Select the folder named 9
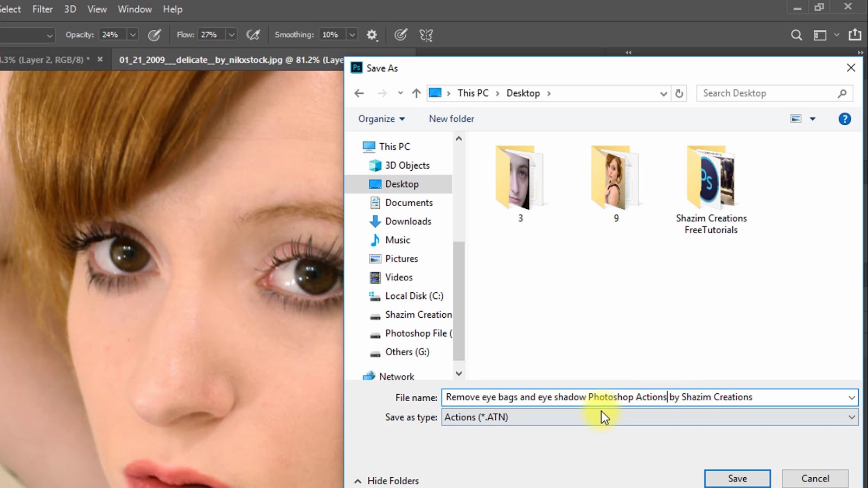 pos(616,184)
